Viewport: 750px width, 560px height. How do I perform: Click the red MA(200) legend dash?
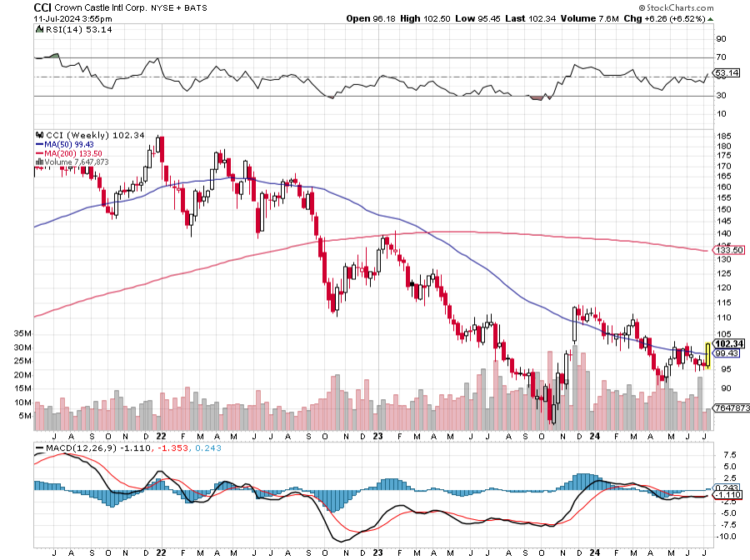coord(38,153)
